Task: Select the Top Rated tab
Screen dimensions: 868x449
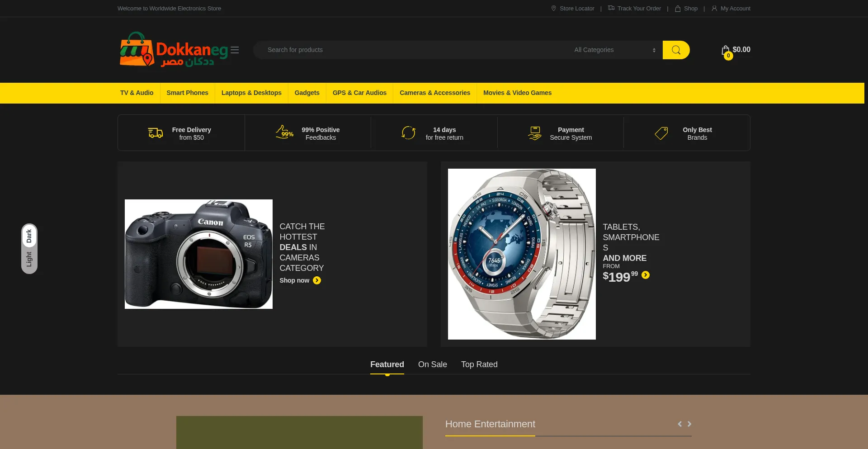Action: pyautogui.click(x=479, y=364)
